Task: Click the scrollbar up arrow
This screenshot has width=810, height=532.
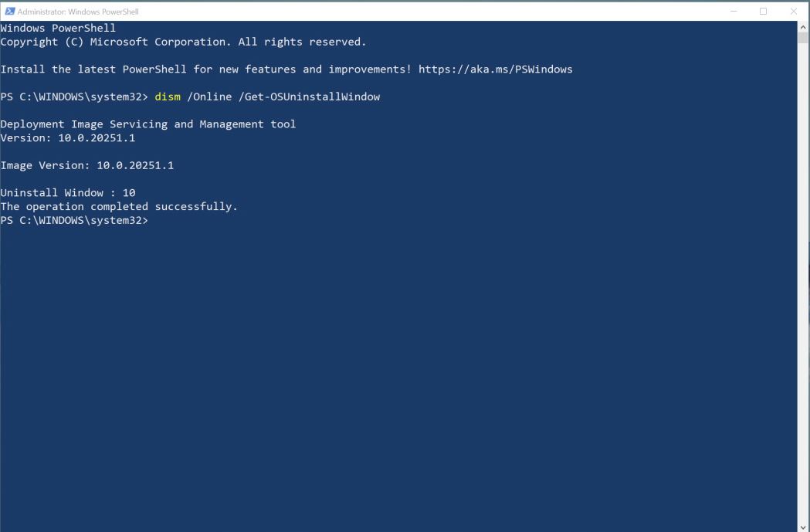Action: [803, 27]
